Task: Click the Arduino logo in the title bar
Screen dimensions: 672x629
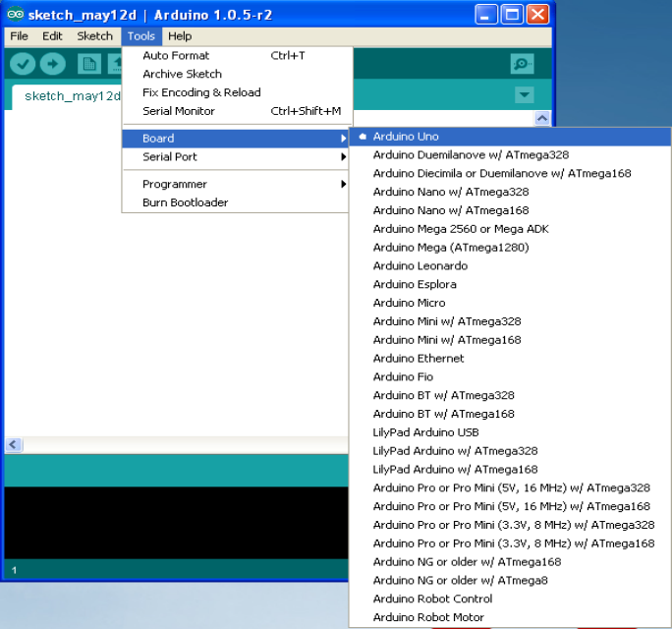Action: coord(16,14)
